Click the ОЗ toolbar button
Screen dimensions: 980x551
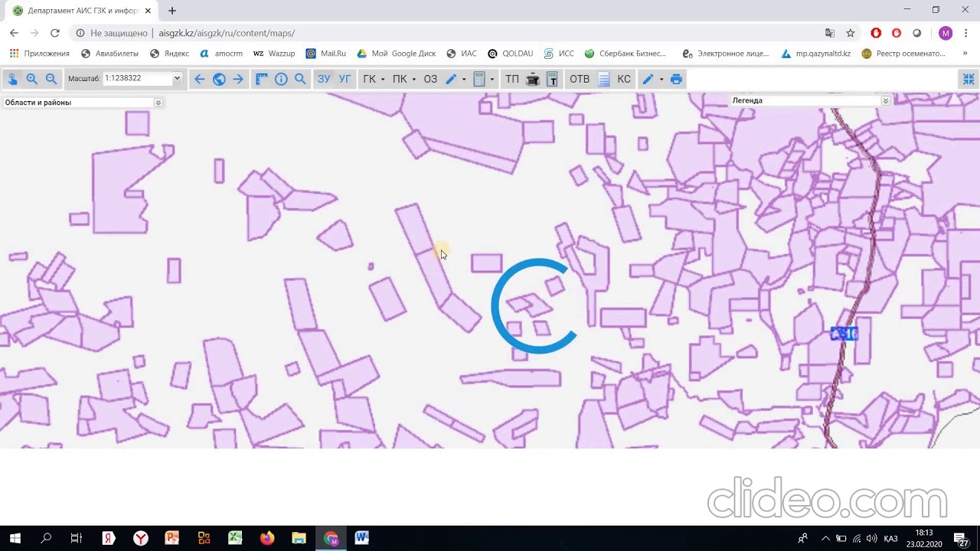pos(430,79)
